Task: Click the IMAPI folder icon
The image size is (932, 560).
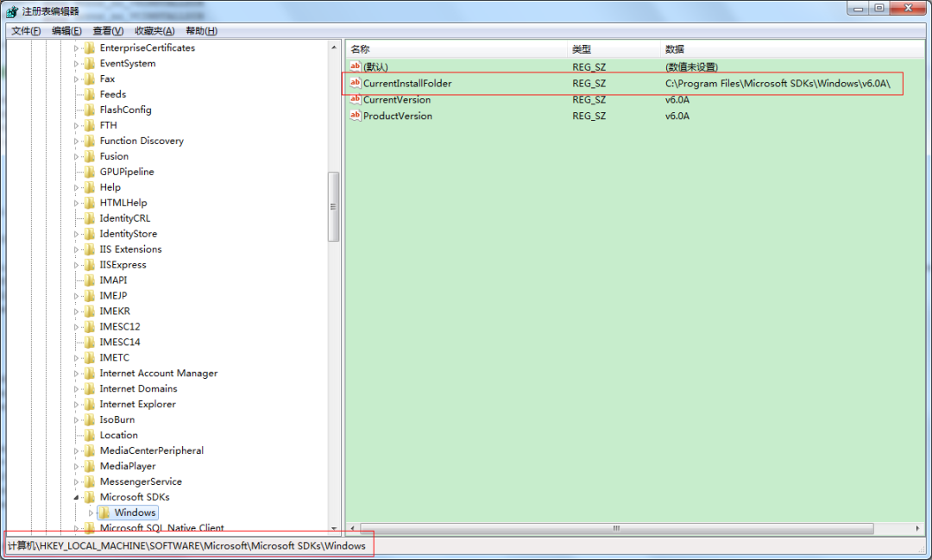Action: point(90,280)
